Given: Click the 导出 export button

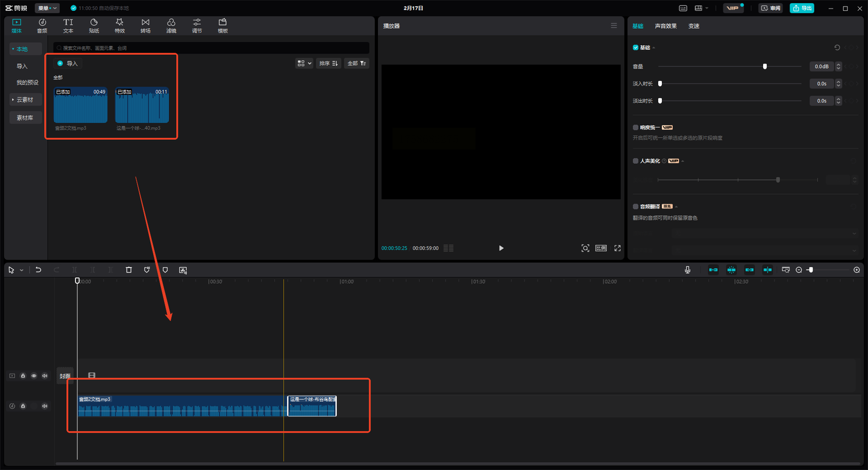Looking at the screenshot, I should 802,8.
